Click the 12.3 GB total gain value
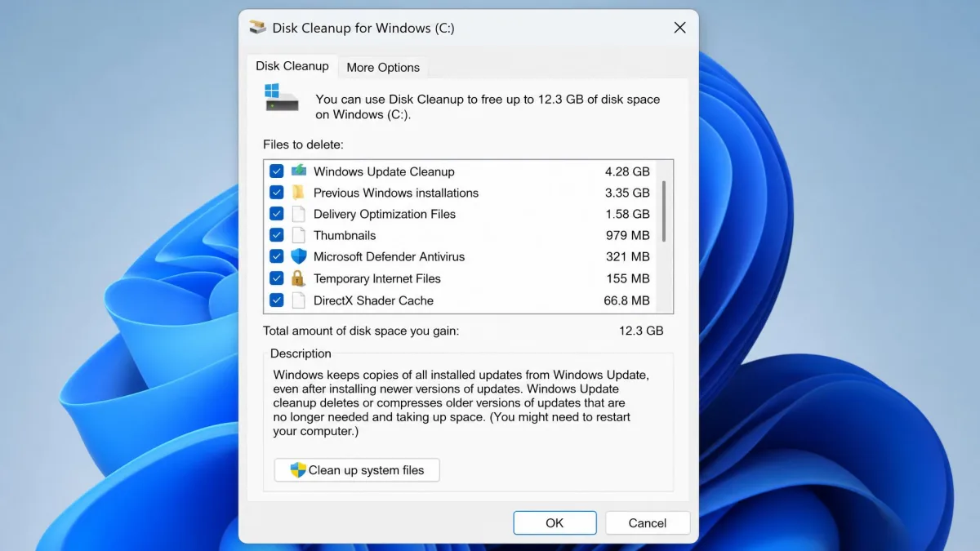Viewport: 980px width, 551px height. point(641,331)
